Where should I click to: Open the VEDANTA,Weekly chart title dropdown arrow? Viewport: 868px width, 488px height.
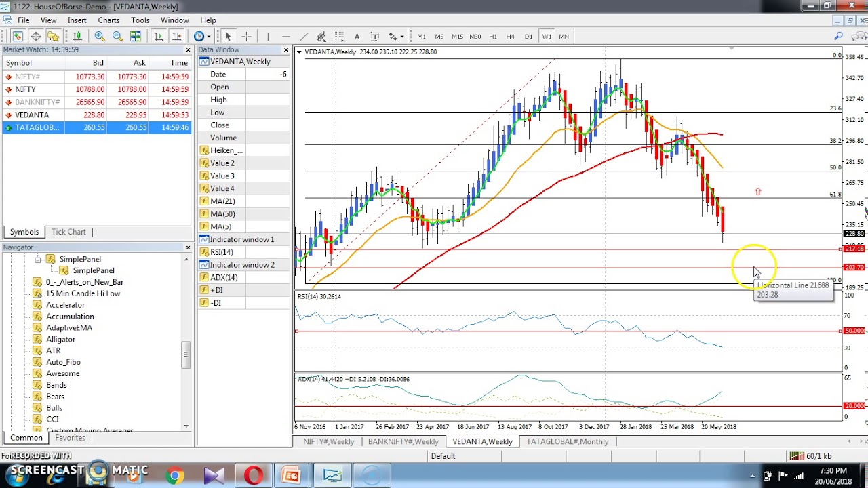tap(299, 52)
